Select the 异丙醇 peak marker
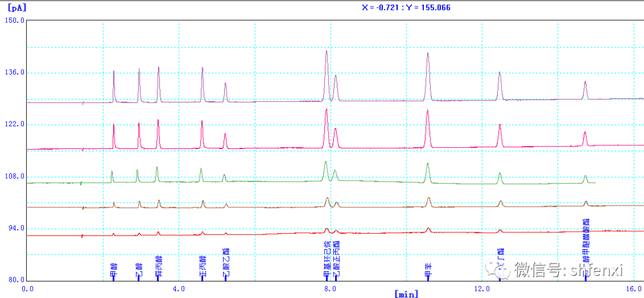Image resolution: width=644 pixels, height=298 pixels. click(x=159, y=267)
